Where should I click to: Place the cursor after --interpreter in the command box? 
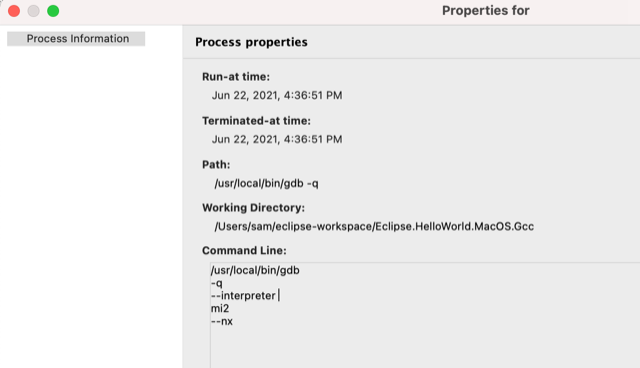(x=278, y=295)
